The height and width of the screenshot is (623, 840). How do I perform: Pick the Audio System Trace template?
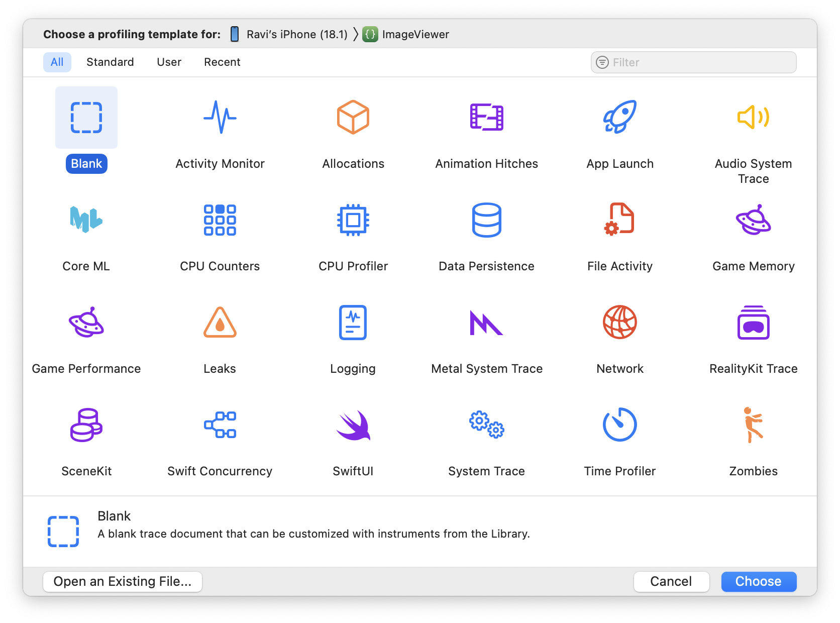click(753, 132)
